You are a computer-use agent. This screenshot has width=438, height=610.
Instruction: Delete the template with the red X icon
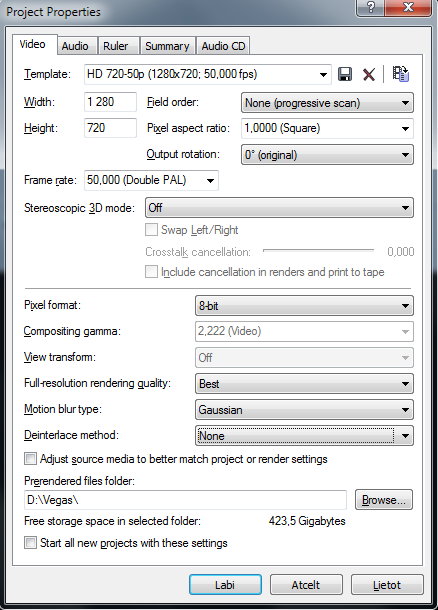tap(369, 74)
